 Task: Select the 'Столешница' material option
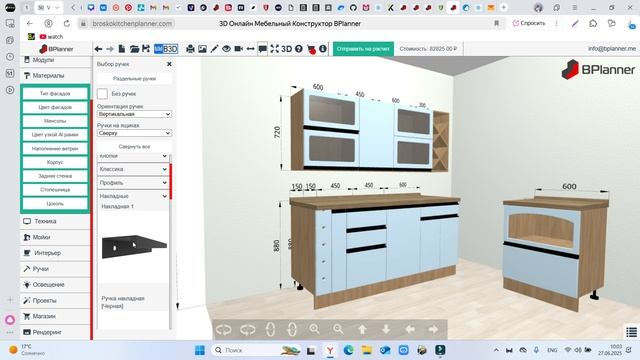(x=55, y=190)
